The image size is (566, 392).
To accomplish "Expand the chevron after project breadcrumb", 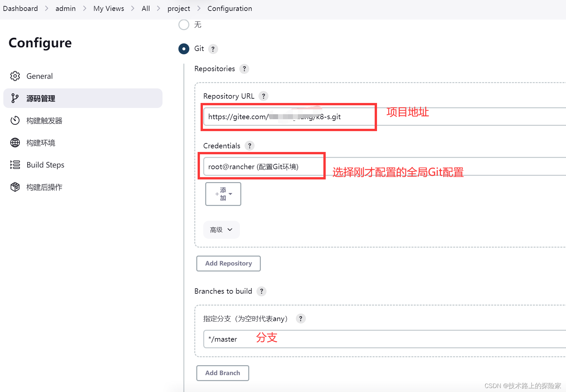I will pos(199,9).
